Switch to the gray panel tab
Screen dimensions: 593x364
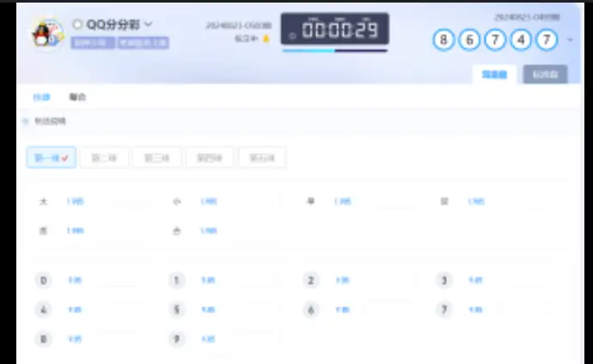pyautogui.click(x=545, y=75)
